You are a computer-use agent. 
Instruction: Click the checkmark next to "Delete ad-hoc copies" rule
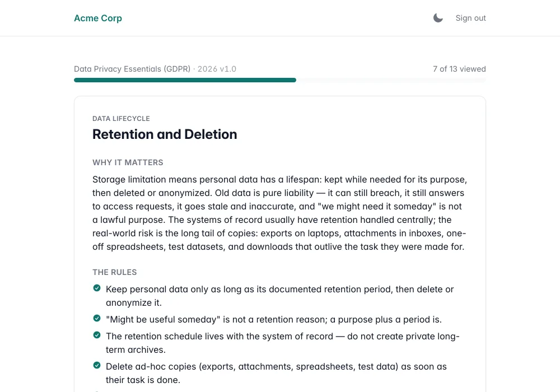97,365
